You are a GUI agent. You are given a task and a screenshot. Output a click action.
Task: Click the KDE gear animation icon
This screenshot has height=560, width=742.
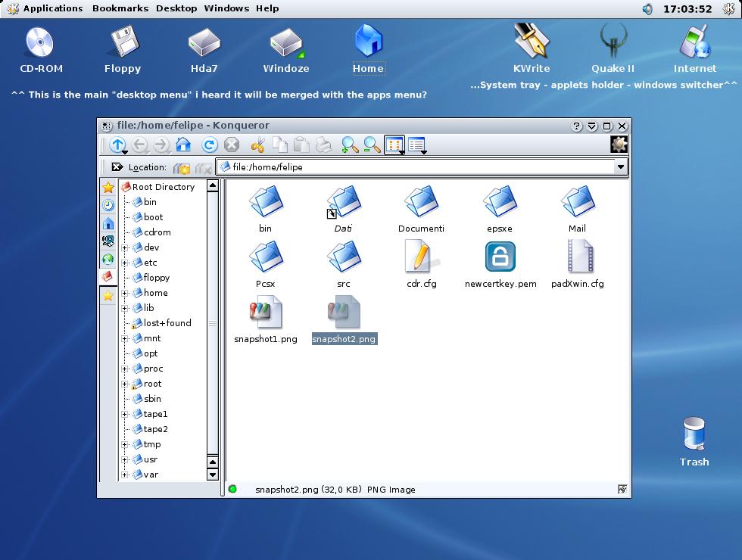pos(619,145)
